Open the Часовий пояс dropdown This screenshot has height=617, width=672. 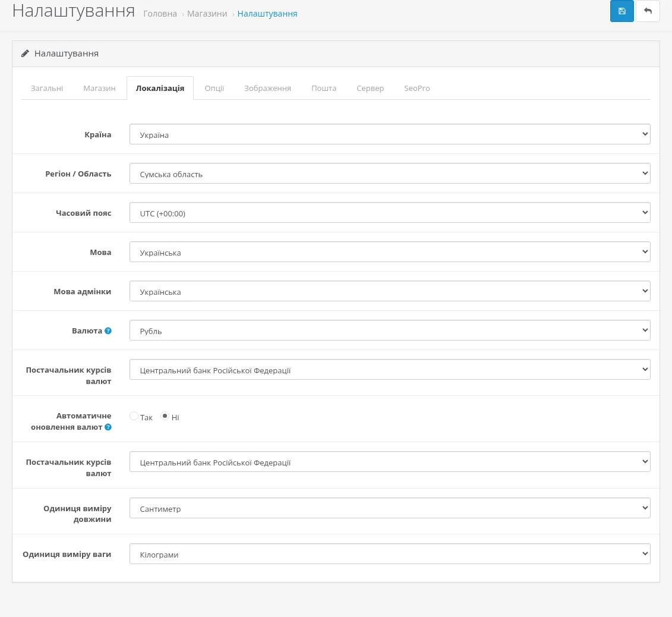390,213
